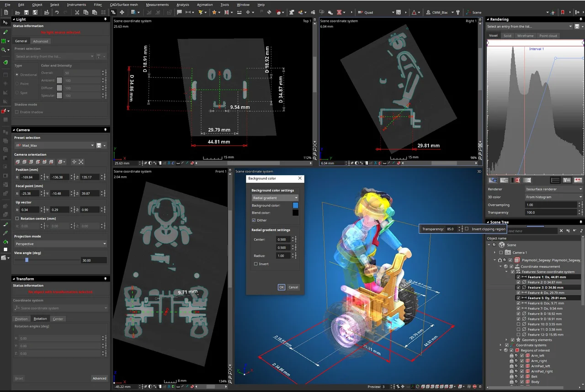Open the 3D color From histogram dropdown
Viewport: 585px width, 392px height.
point(553,197)
